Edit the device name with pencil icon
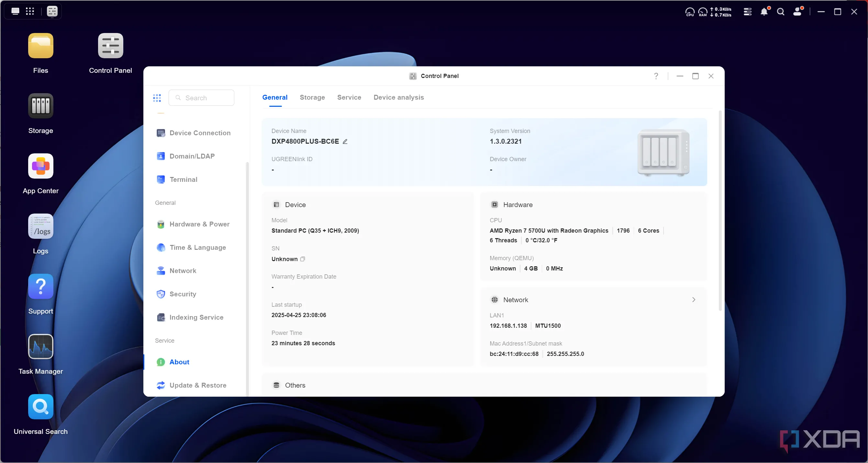868x463 pixels. 345,141
